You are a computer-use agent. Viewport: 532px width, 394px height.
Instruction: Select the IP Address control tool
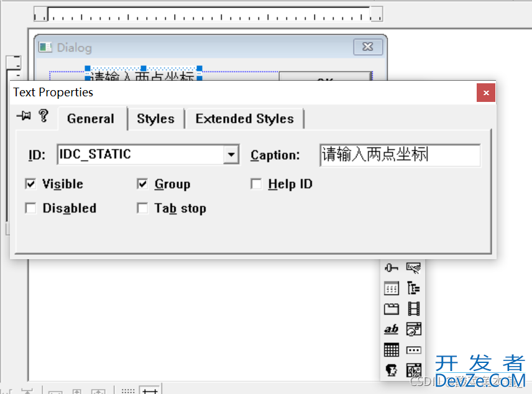pos(413,350)
